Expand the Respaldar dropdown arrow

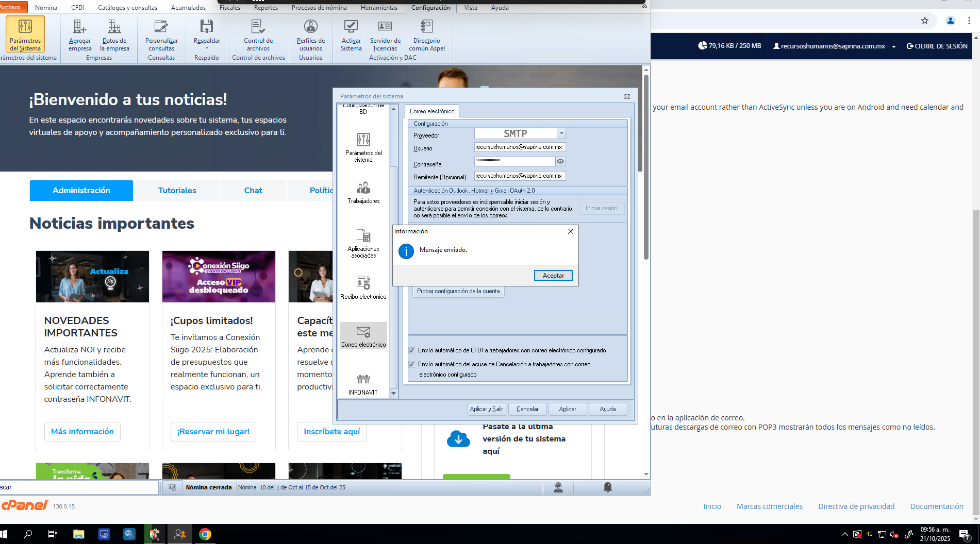[x=207, y=48]
